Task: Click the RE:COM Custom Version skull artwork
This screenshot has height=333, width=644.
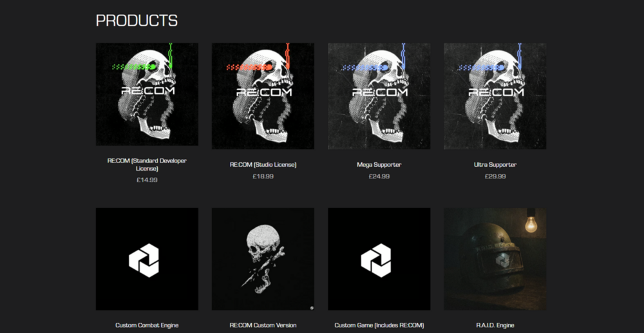Action: click(x=263, y=259)
